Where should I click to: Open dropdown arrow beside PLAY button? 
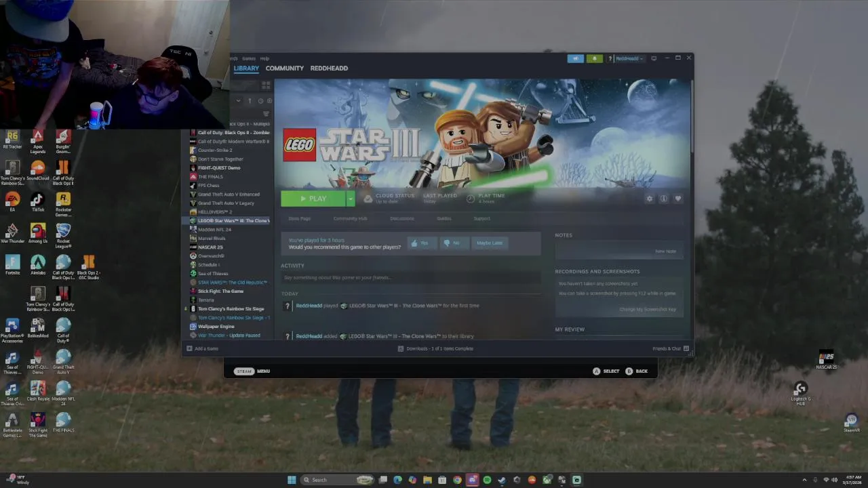click(351, 199)
